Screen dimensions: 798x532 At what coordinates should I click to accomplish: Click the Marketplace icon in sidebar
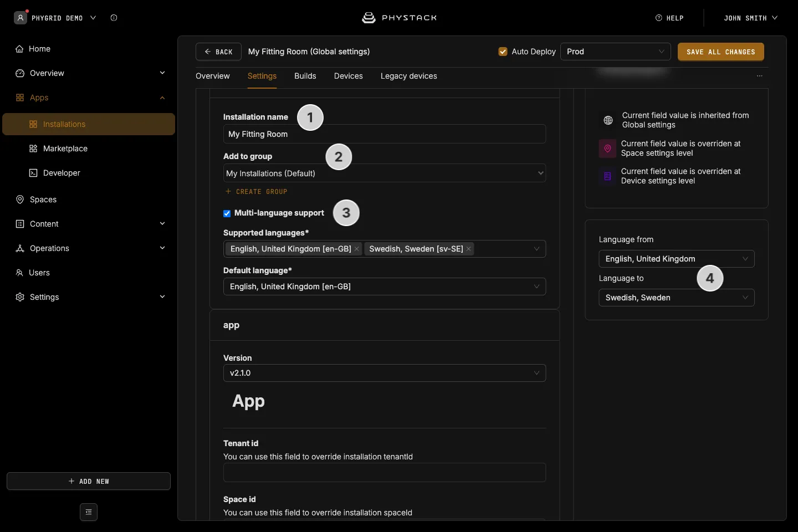[33, 149]
